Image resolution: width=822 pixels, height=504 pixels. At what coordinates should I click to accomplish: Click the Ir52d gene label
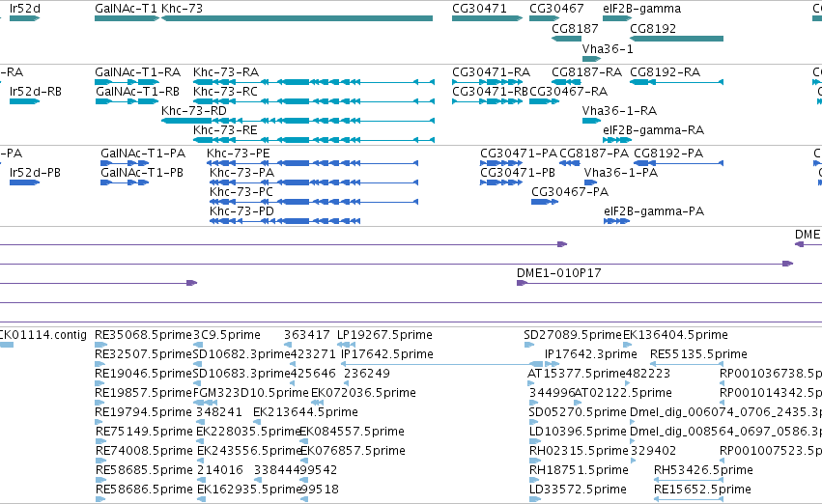pyautogui.click(x=25, y=9)
